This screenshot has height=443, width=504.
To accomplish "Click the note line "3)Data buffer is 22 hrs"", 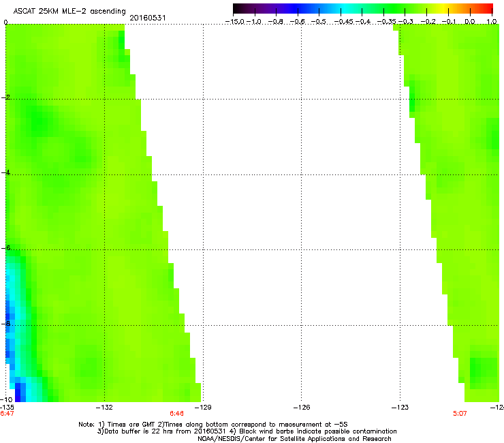I will click(247, 431).
